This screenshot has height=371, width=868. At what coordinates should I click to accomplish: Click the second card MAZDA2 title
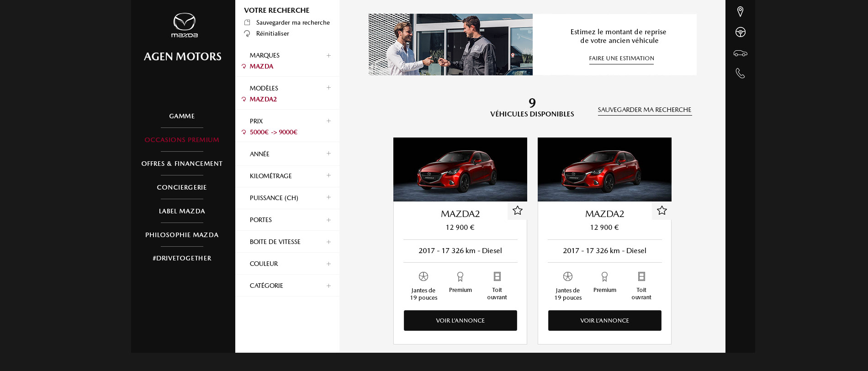(604, 214)
